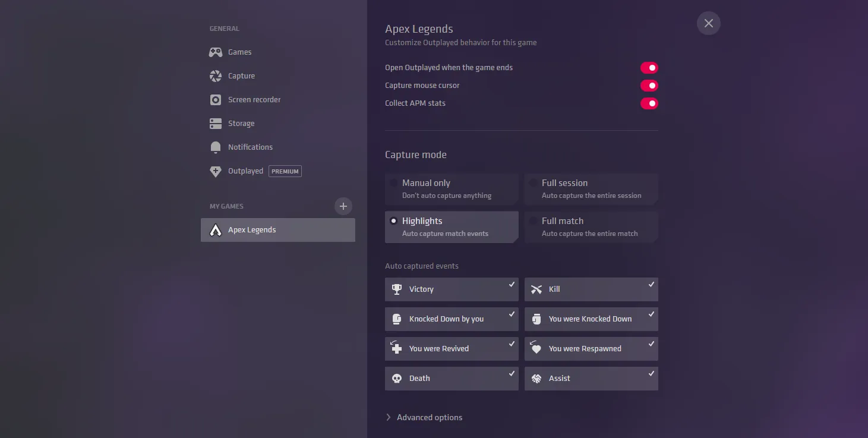Turn off Collect APM stats switch
The width and height of the screenshot is (868, 438).
coord(649,103)
